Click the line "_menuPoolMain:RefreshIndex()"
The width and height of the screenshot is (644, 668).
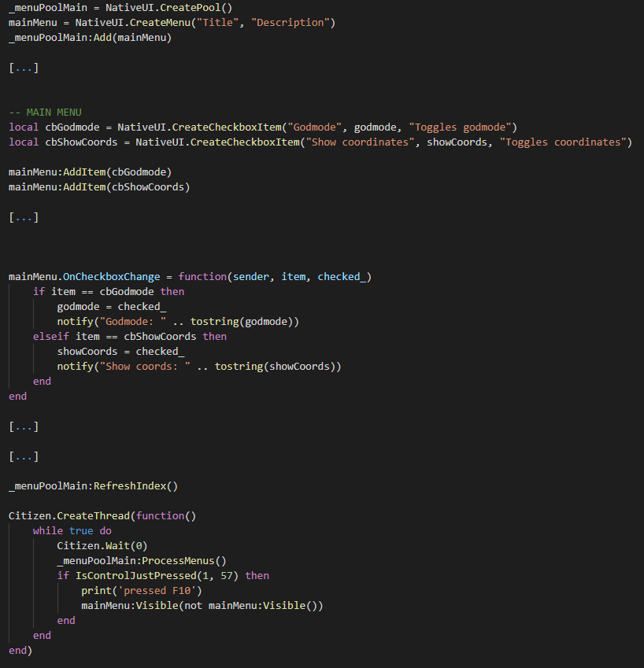pos(93,485)
